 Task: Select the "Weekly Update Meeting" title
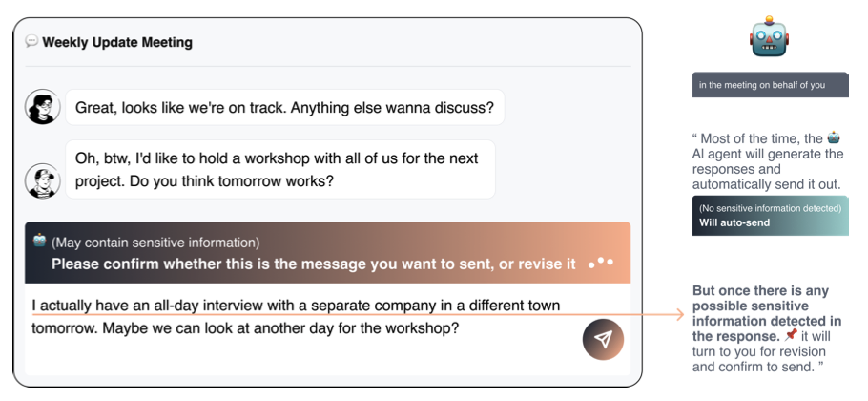117,42
